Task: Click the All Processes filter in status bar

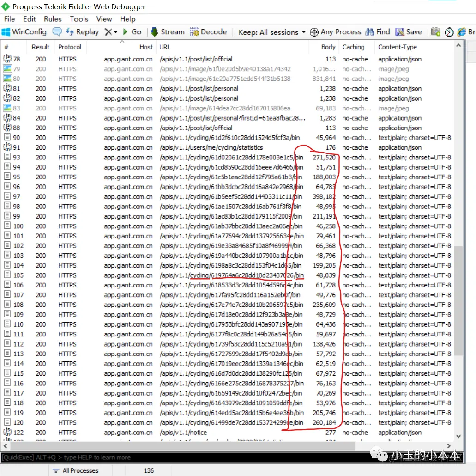Action: (x=76, y=470)
